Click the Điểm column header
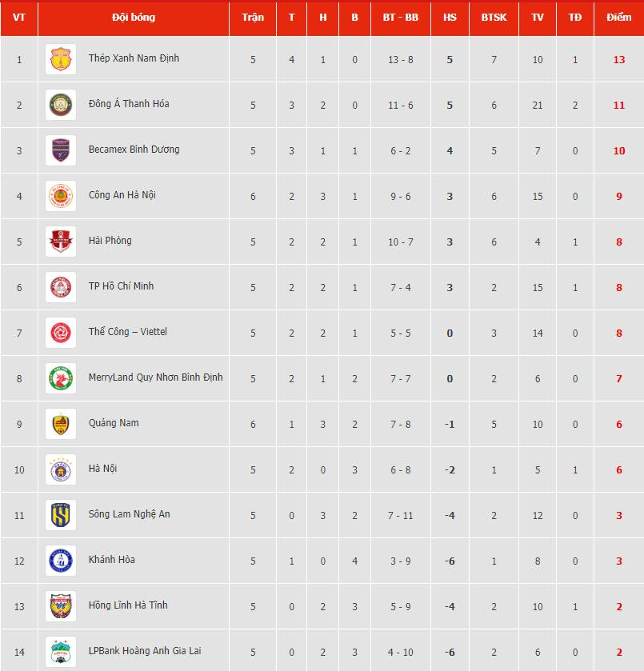Image resolution: width=644 pixels, height=671 pixels. point(618,17)
